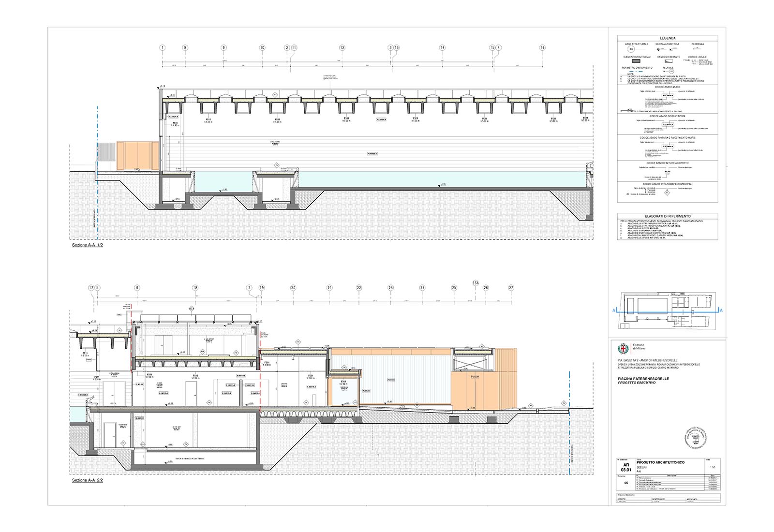Screen dimensions: 774x532
Task: Click grid axis bubble 7
Action: click(x=250, y=288)
